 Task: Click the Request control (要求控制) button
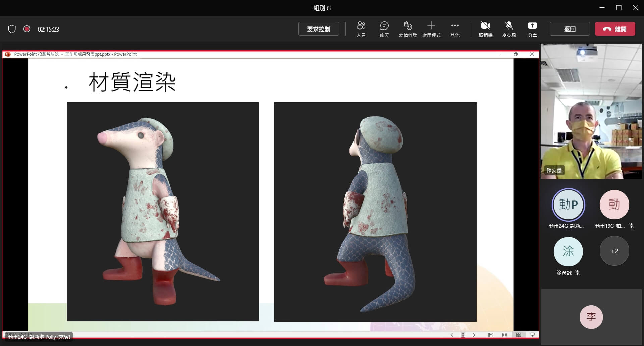coord(318,29)
